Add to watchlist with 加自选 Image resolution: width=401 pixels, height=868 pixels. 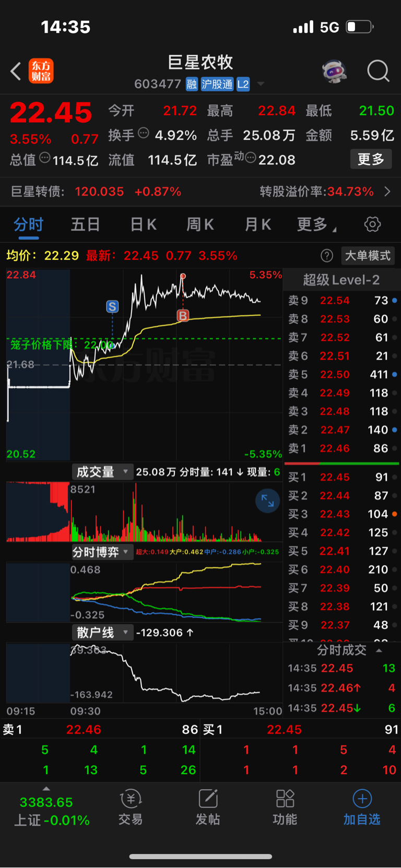(x=362, y=807)
